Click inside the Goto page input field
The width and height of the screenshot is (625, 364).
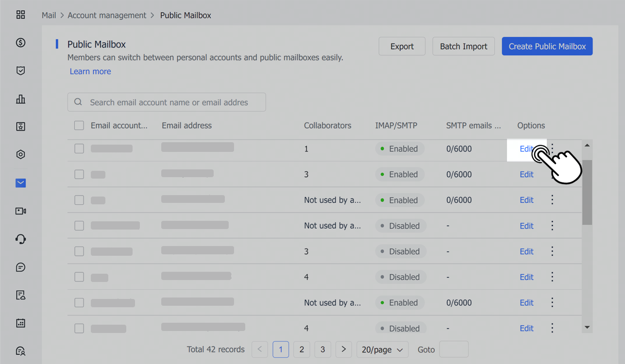click(454, 349)
